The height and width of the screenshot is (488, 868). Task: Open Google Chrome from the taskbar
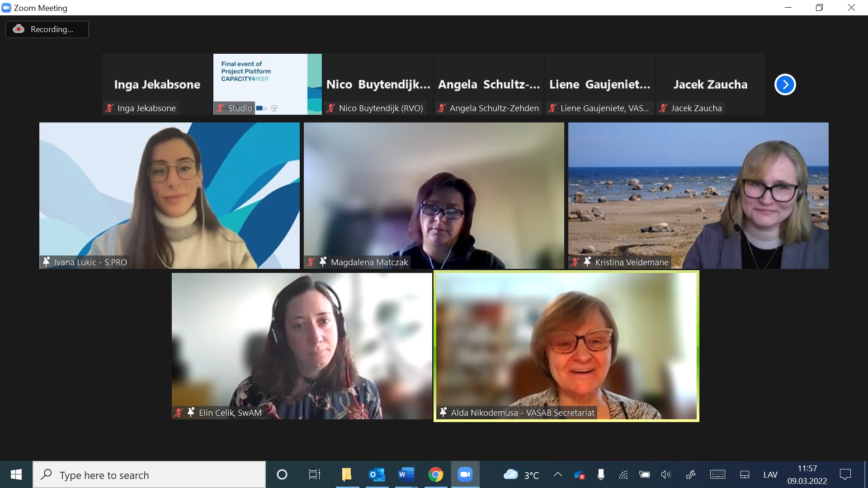tap(435, 474)
